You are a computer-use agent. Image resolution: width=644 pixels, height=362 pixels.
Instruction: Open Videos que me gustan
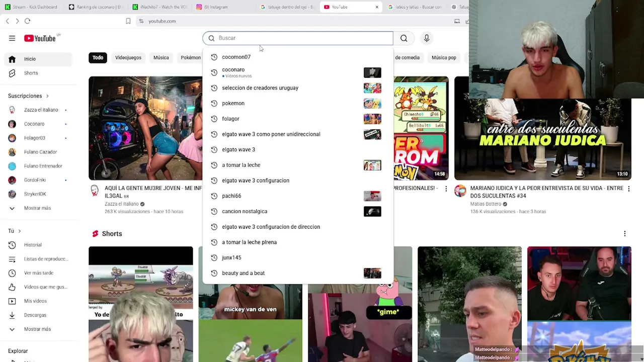(x=38, y=287)
